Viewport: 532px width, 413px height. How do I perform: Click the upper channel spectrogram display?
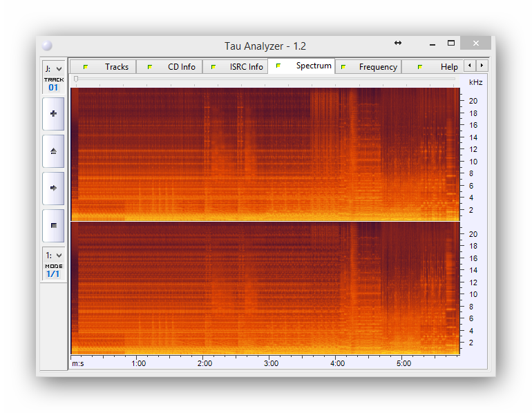[265, 153]
